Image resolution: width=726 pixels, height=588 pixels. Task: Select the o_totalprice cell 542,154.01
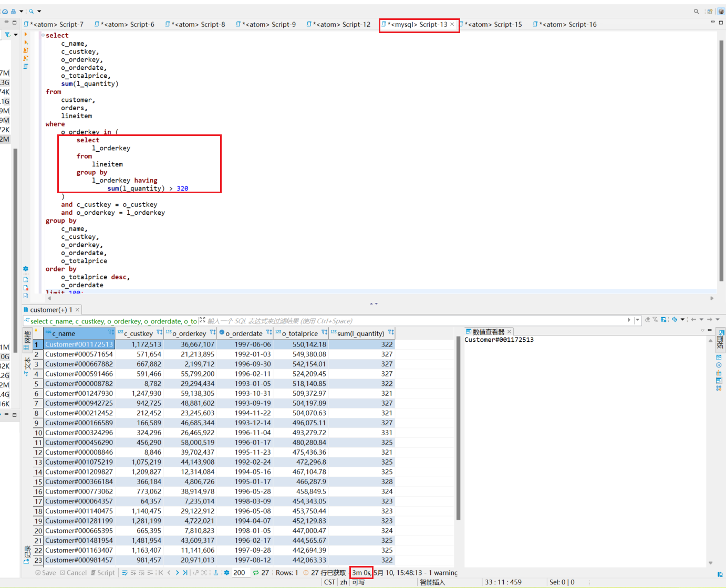tap(301, 364)
